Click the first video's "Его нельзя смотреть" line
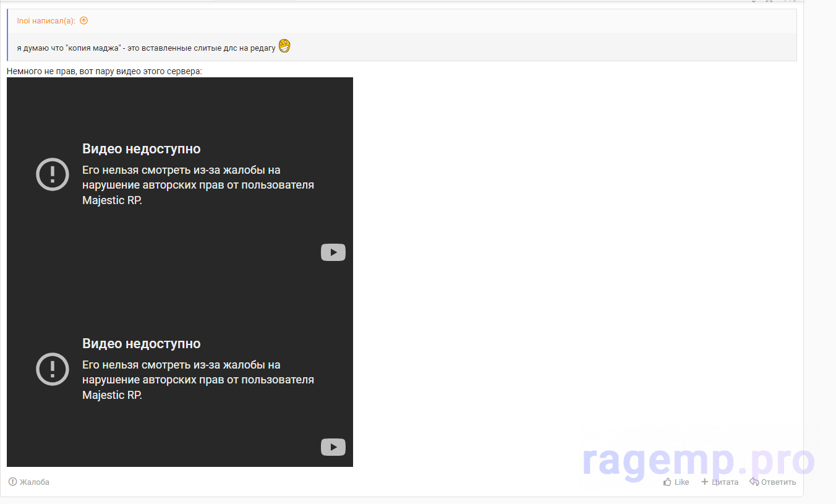 point(181,170)
